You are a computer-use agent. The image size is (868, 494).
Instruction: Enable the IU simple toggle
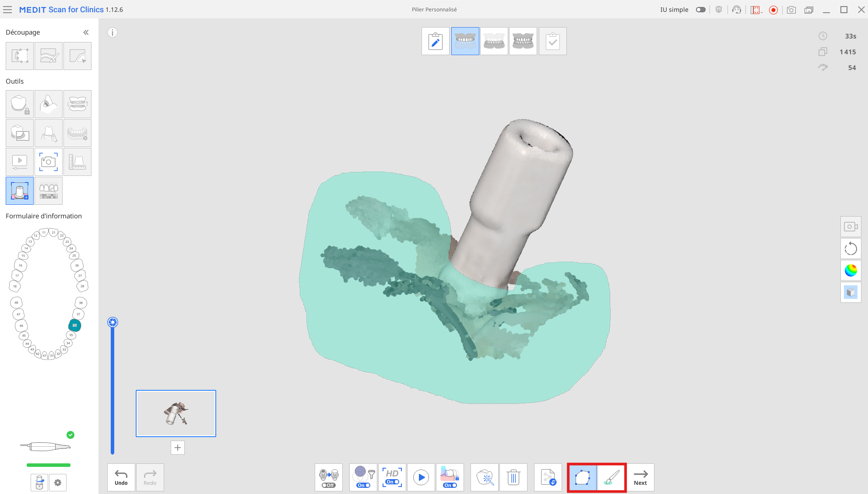click(x=700, y=10)
